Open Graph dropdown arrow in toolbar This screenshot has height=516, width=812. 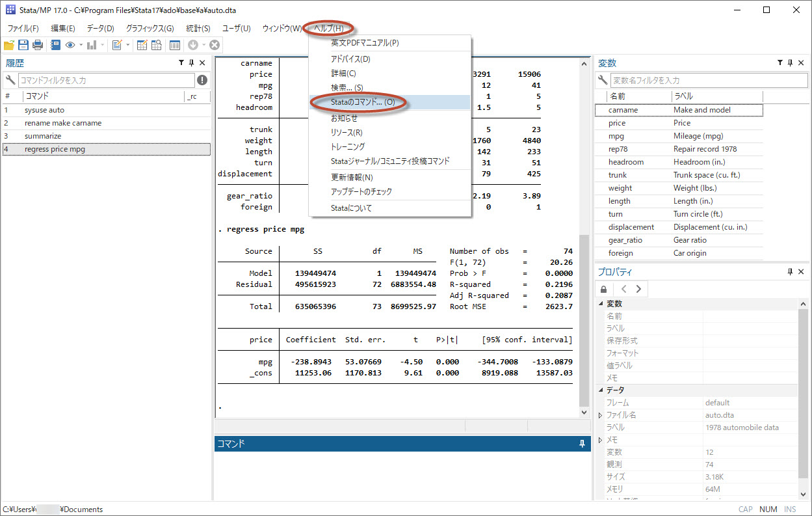pos(103,45)
